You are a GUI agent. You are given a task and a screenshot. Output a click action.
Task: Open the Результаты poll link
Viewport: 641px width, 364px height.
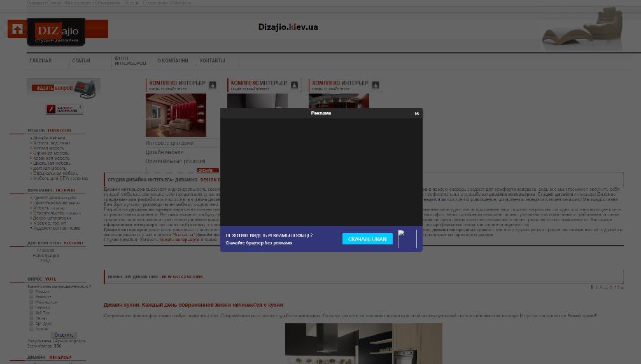coord(39,340)
